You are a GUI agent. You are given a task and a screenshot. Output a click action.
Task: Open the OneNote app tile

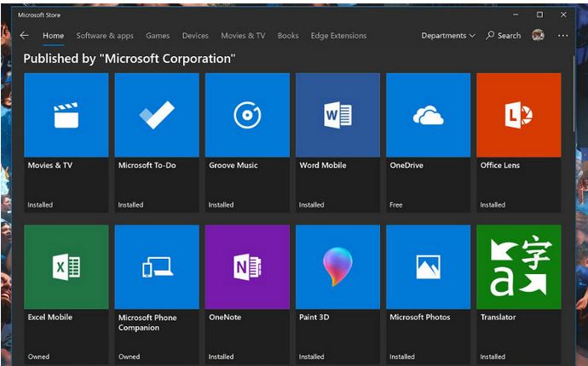247,267
